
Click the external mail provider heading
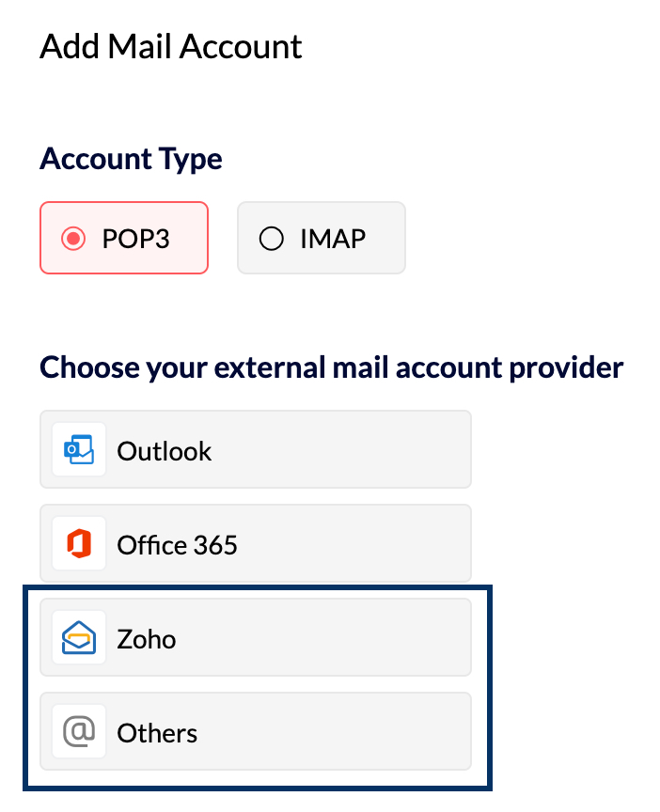(330, 367)
